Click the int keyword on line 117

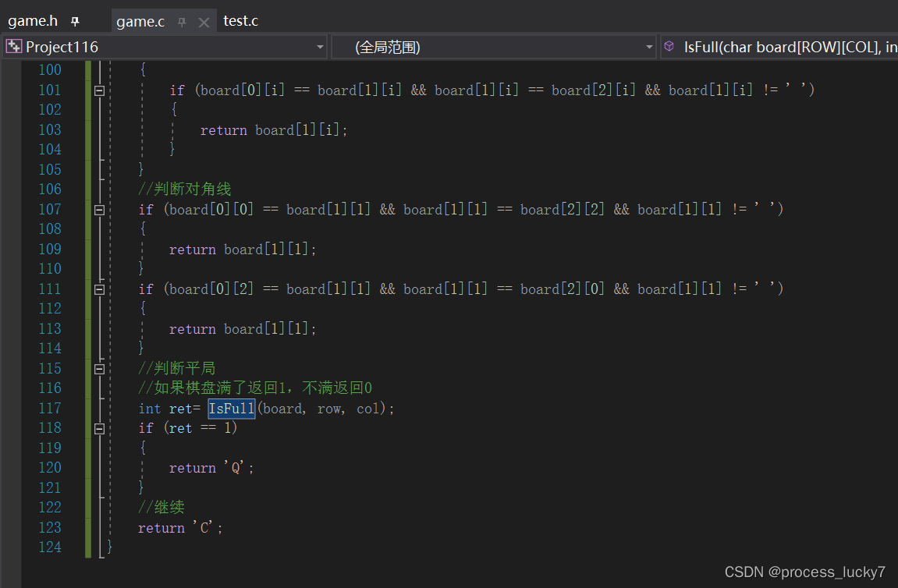click(150, 409)
